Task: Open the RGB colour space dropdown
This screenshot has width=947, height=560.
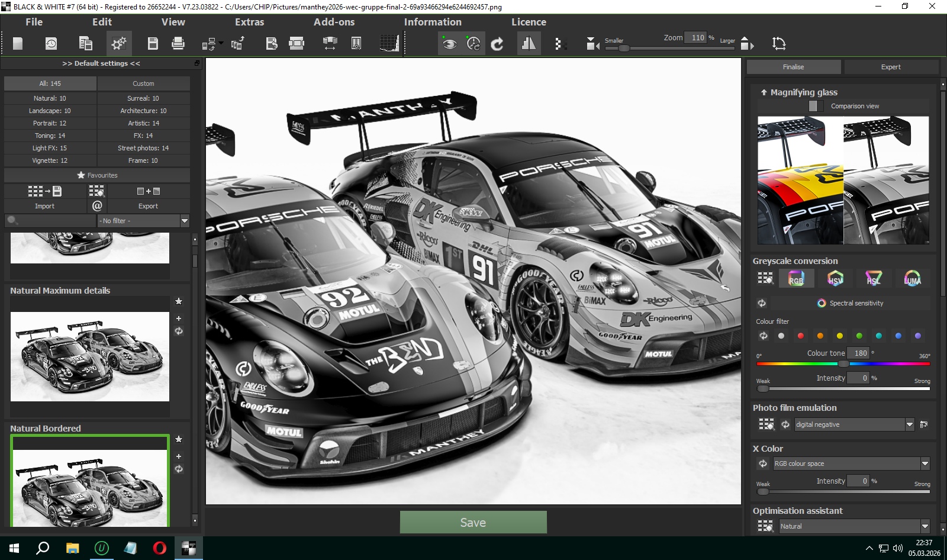Action: point(925,464)
